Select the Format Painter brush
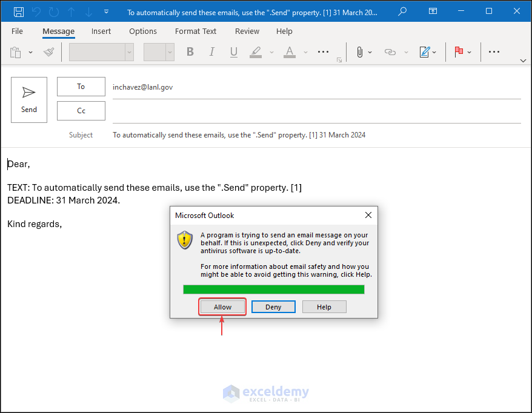The image size is (532, 413). point(49,52)
